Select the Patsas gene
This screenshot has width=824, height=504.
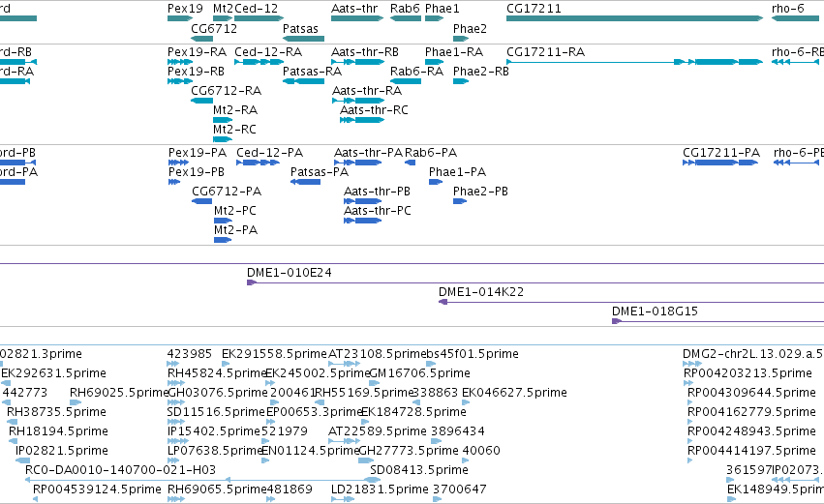[x=303, y=39]
